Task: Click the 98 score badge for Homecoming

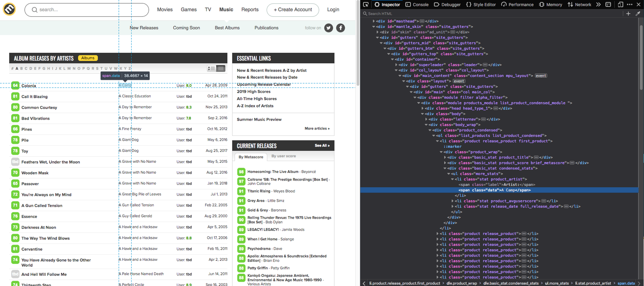Action: click(x=241, y=172)
